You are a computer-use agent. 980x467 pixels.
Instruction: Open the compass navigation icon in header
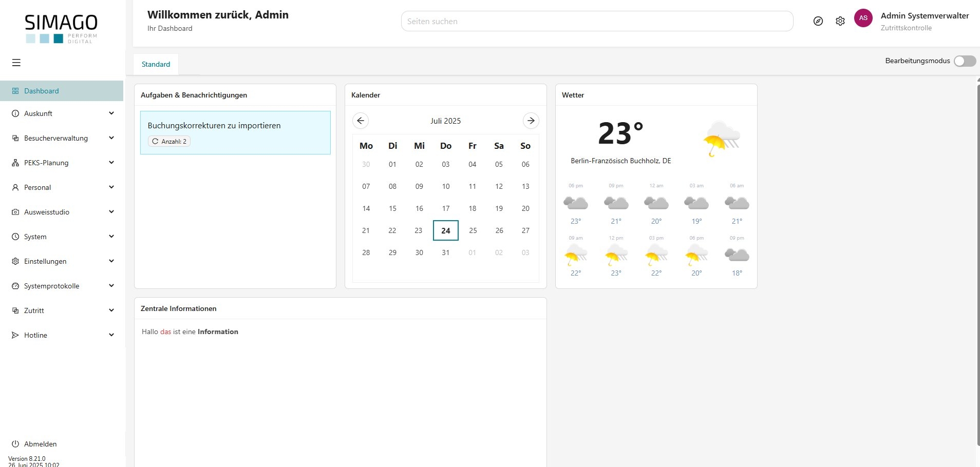pyautogui.click(x=818, y=21)
